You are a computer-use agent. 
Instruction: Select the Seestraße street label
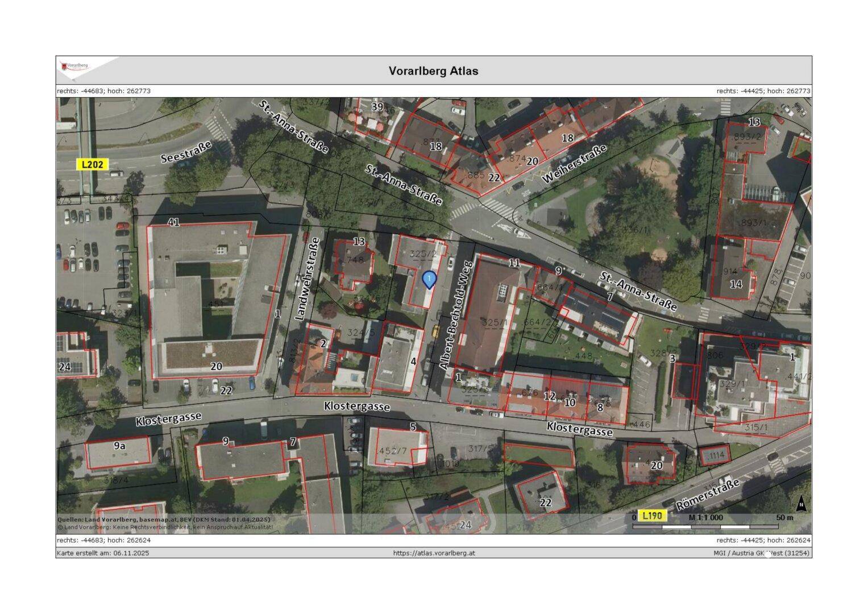click(186, 152)
